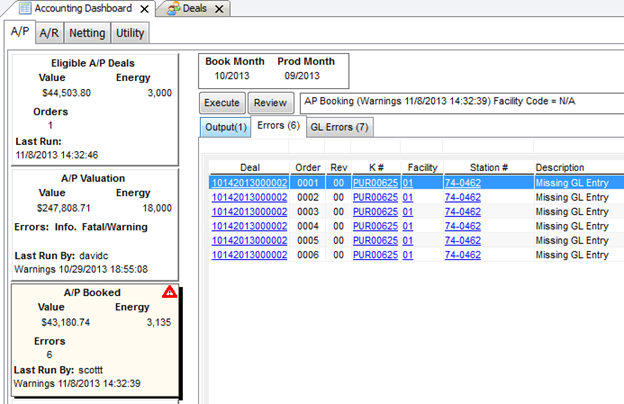This screenshot has width=624, height=404.
Task: Select the Utility tab
Action: 129,33
